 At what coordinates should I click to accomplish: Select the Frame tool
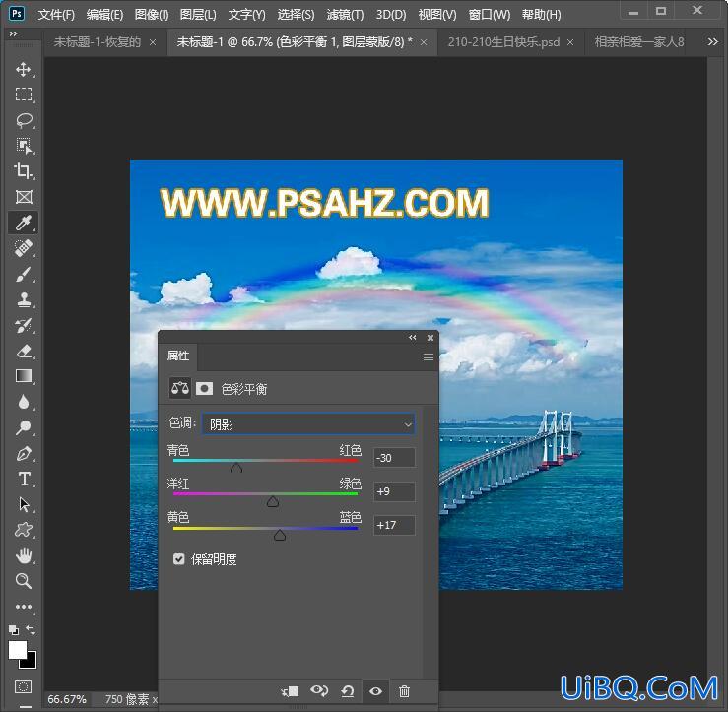24,197
